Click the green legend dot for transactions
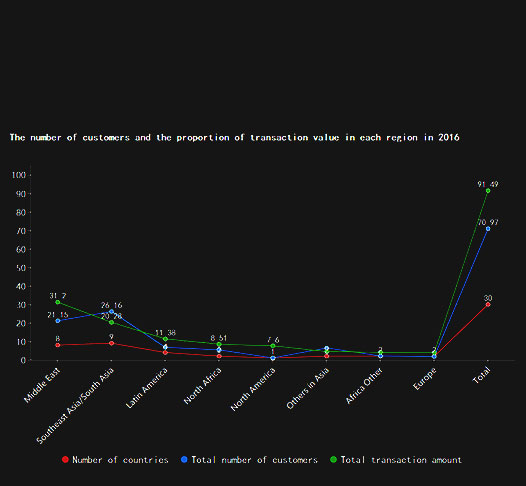 pos(333,460)
